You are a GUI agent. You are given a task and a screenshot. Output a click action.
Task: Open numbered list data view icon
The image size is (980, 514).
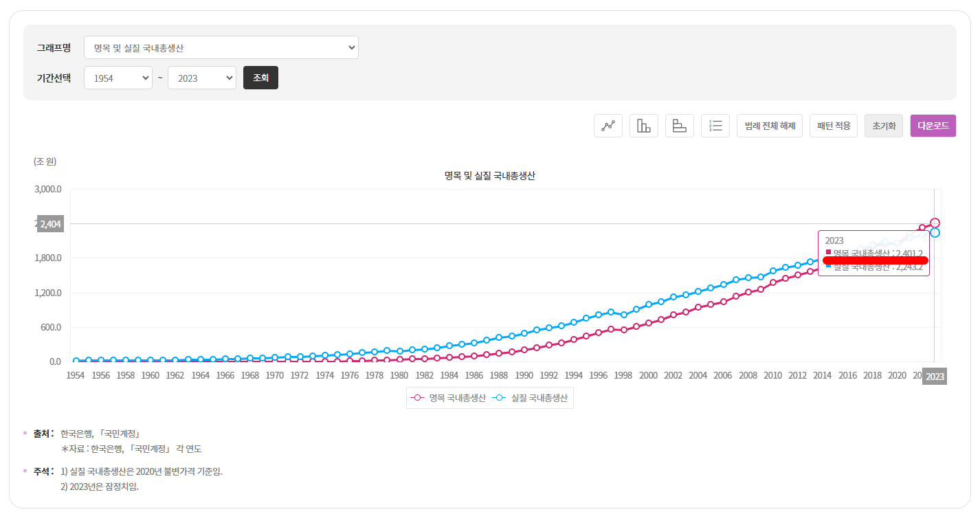715,126
